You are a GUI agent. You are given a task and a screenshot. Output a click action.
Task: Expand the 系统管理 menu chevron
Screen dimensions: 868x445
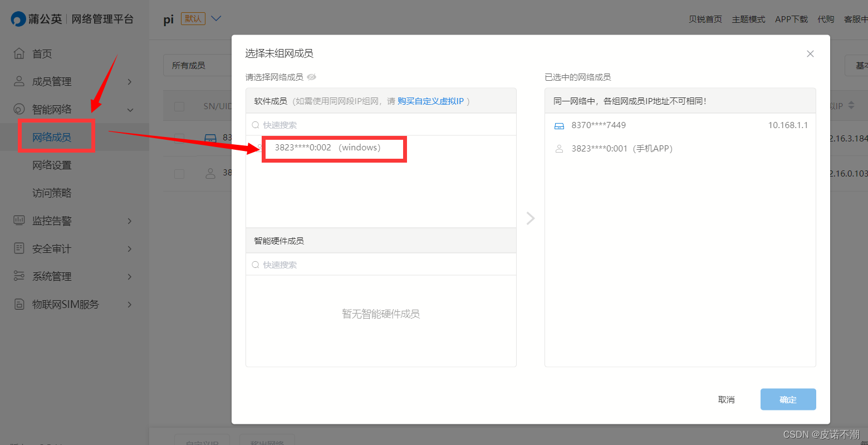130,277
